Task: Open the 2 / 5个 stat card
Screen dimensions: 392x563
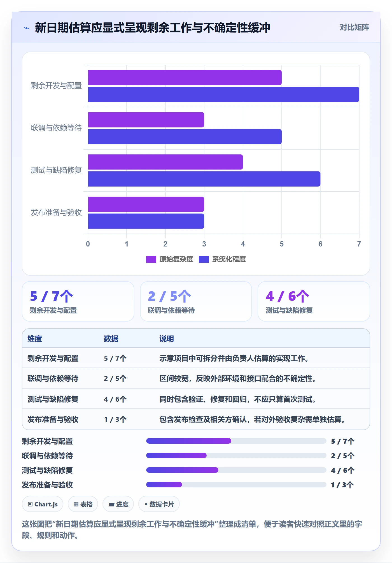Action: click(x=196, y=301)
